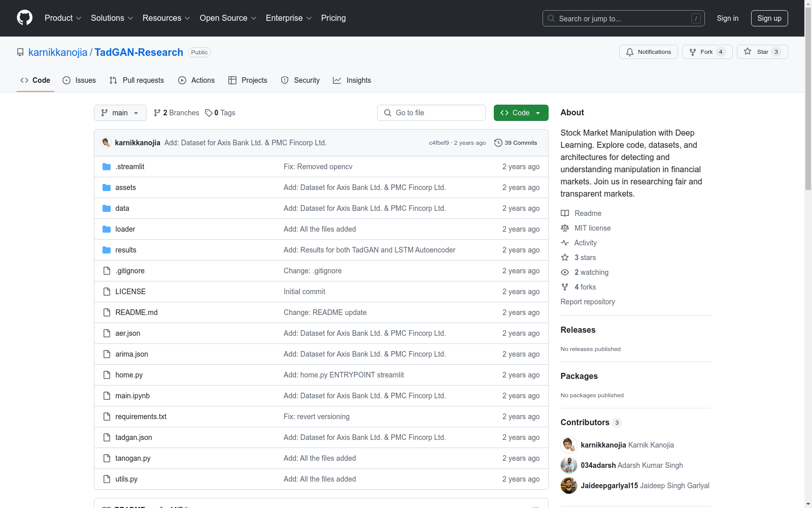Open the main branch selector dropdown
The width and height of the screenshot is (812, 508).
[120, 113]
